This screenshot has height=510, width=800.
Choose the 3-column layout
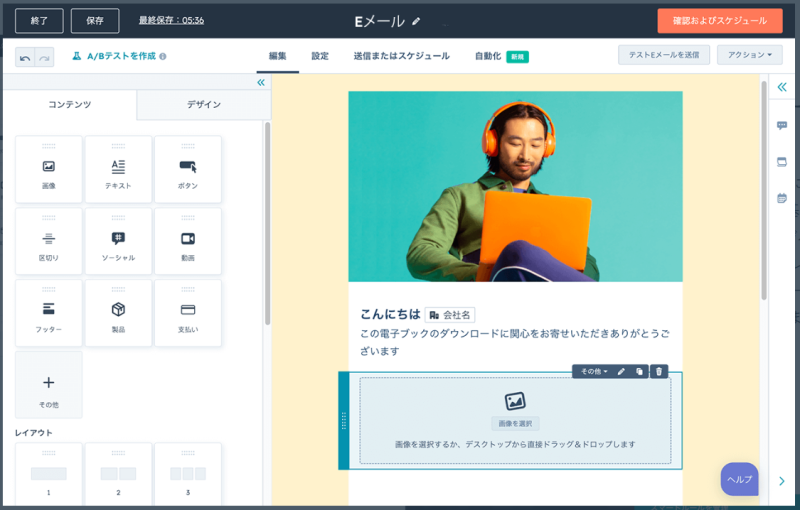click(188, 474)
